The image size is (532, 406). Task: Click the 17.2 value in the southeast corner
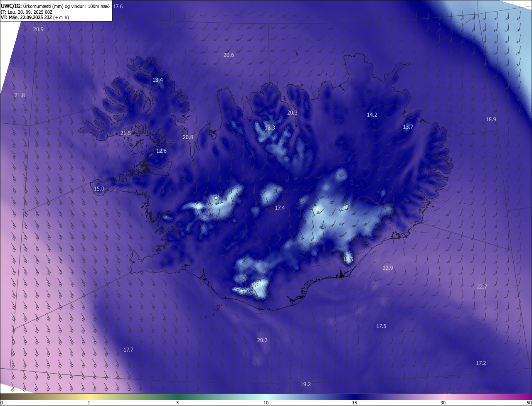point(481,363)
